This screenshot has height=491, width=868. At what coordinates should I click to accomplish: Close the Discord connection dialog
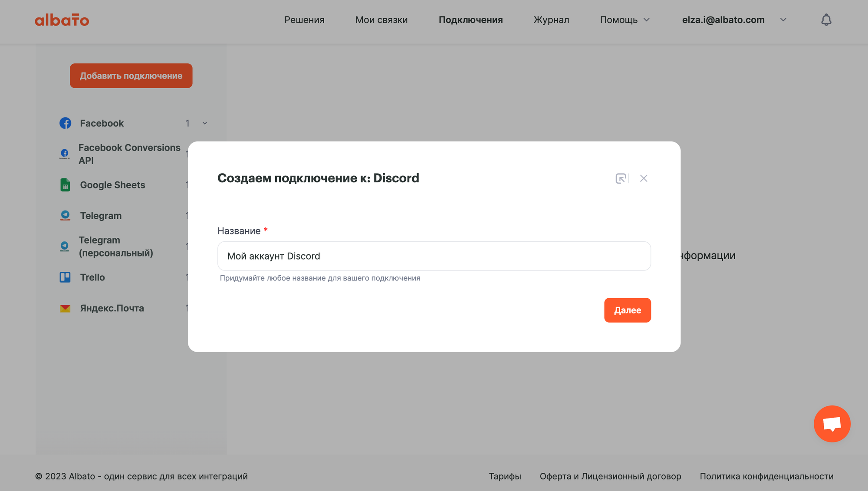point(644,178)
